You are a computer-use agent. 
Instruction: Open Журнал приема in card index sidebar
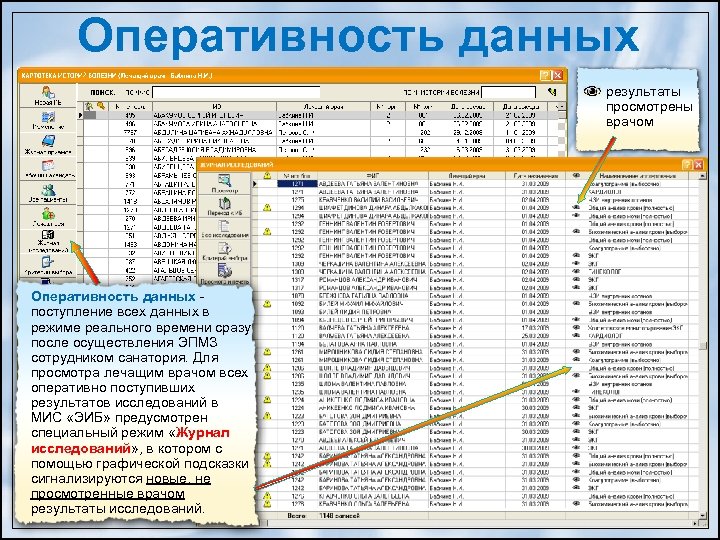click(48, 145)
